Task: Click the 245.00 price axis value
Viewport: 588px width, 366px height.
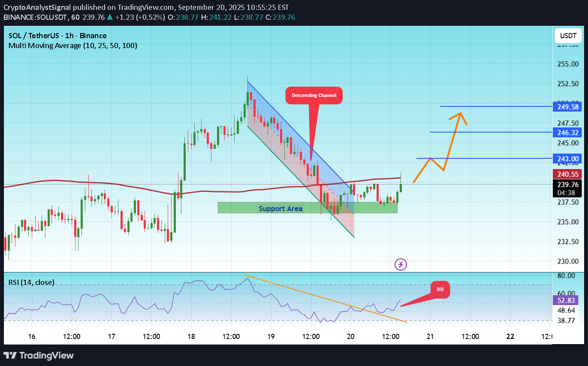Action: click(x=568, y=143)
